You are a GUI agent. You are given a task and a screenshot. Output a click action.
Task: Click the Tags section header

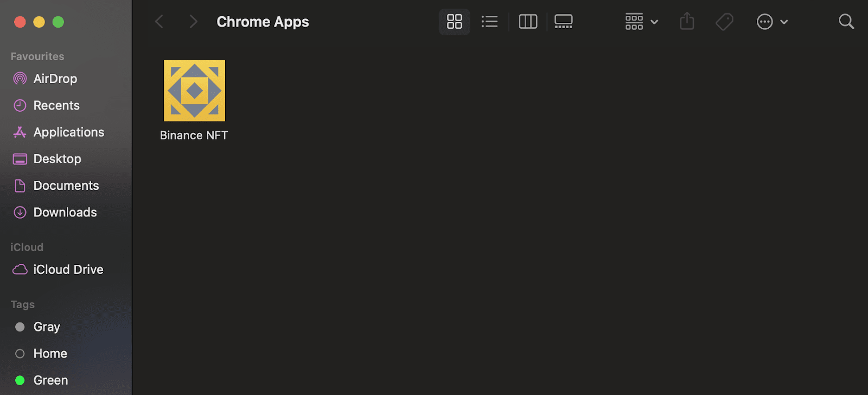coord(23,305)
